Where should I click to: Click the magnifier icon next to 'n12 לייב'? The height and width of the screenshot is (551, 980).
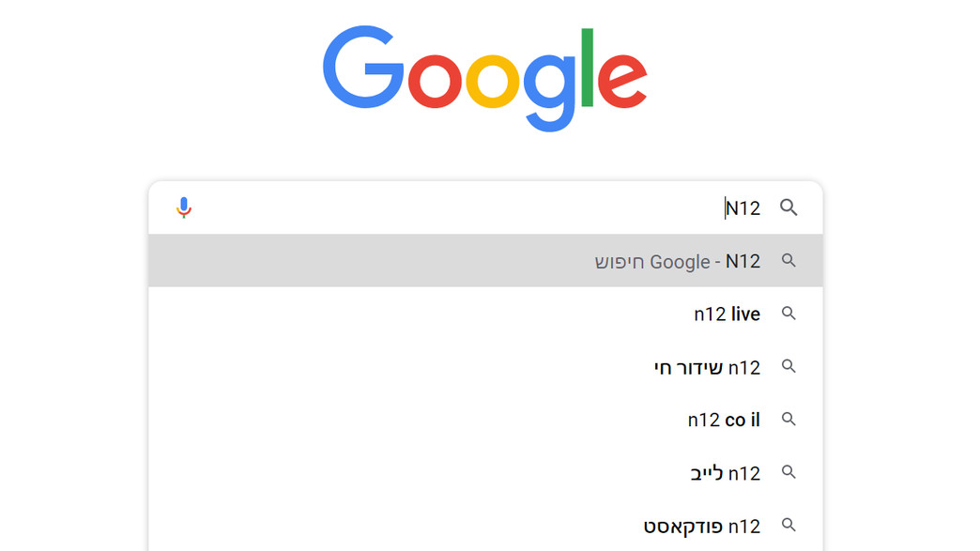click(788, 472)
